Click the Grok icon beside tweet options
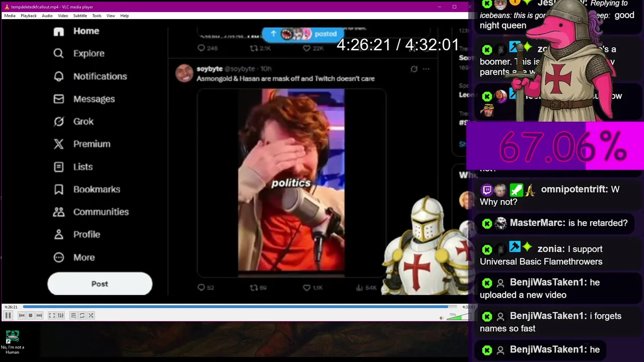Viewport: 644px width, 362px height. (x=414, y=69)
